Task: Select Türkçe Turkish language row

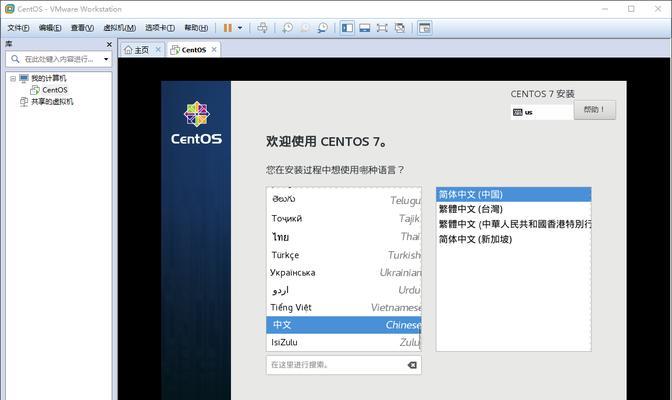Action: [344, 255]
